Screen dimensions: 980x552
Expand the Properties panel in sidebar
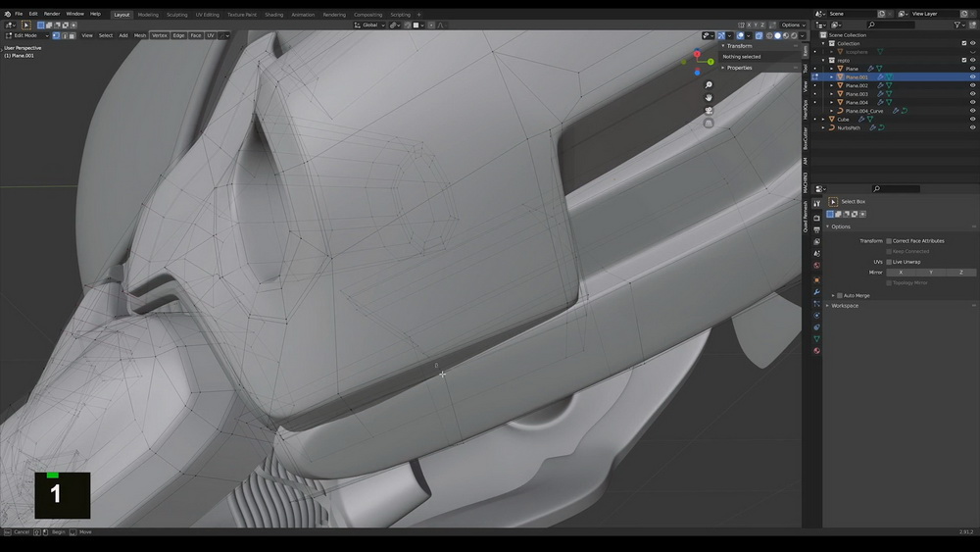click(739, 68)
